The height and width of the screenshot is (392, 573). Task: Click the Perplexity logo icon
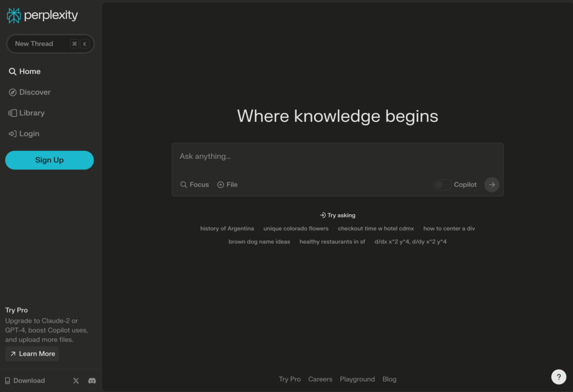13,16
